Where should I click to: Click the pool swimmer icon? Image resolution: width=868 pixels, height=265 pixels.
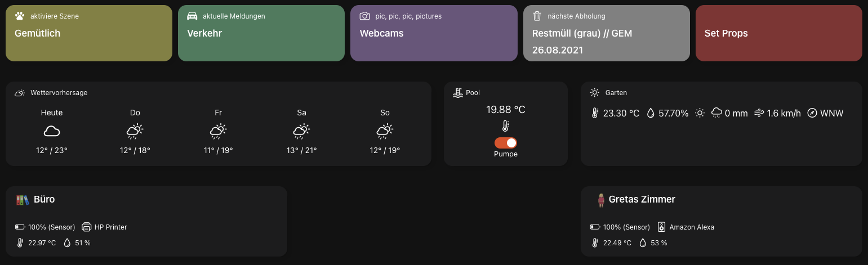[458, 93]
